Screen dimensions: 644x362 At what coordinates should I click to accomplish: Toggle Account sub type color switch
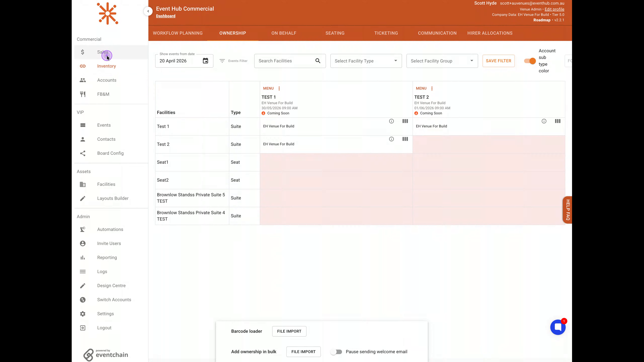click(530, 61)
